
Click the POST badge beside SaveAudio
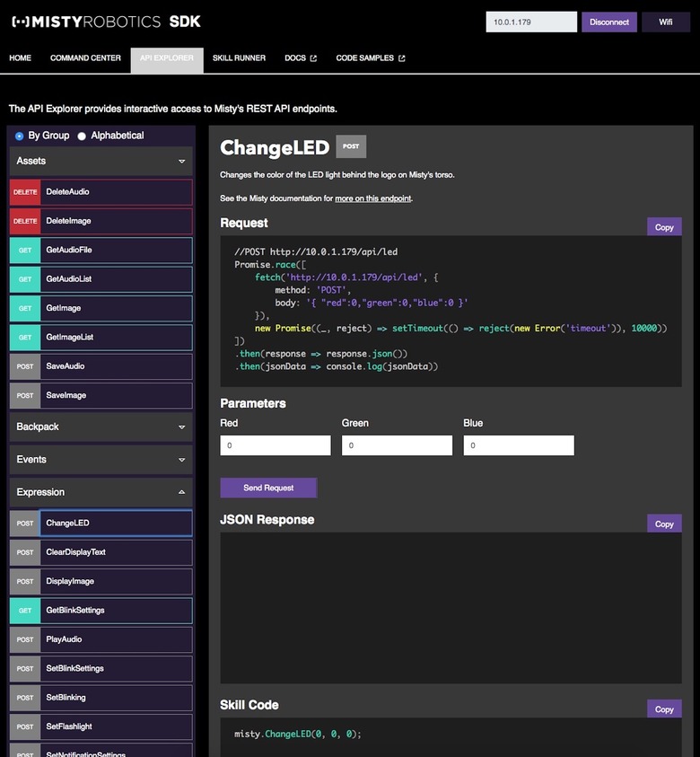coord(25,366)
